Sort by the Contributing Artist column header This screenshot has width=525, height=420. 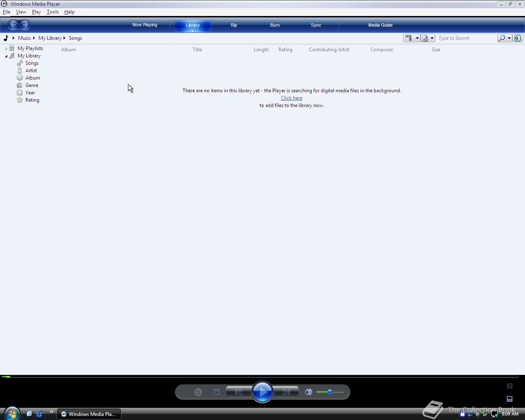coord(329,50)
